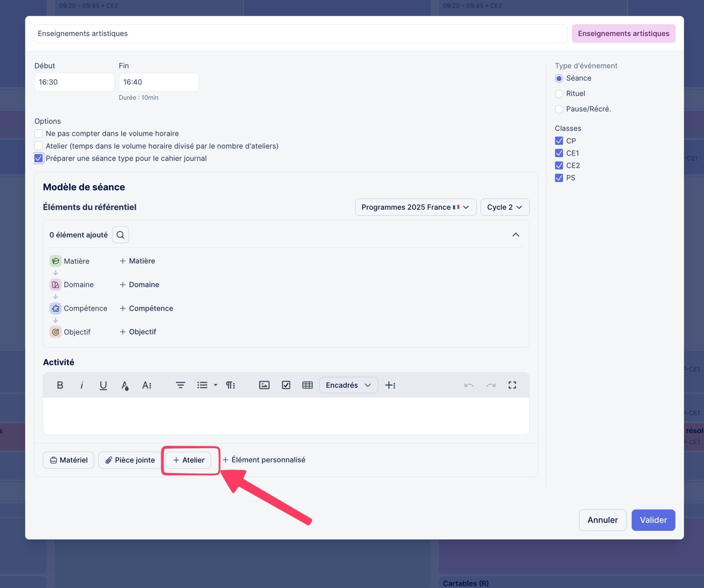
Task: Click the Compétence puzzle icon
Action: tap(55, 308)
